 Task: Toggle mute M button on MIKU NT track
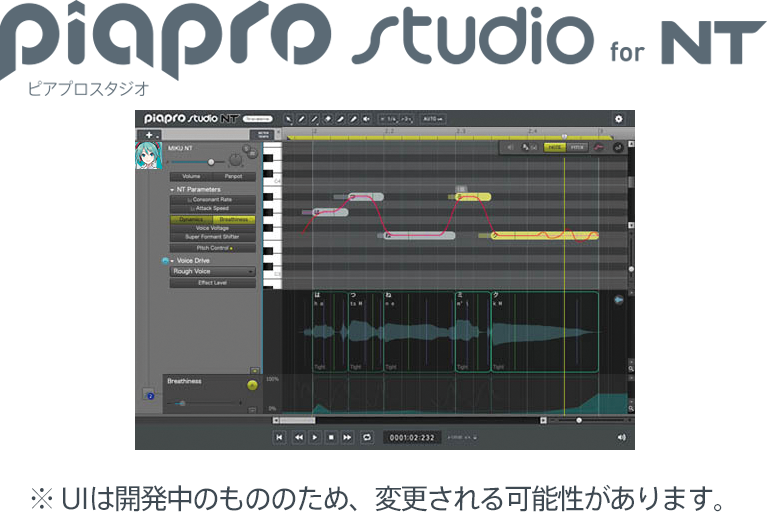[253, 153]
